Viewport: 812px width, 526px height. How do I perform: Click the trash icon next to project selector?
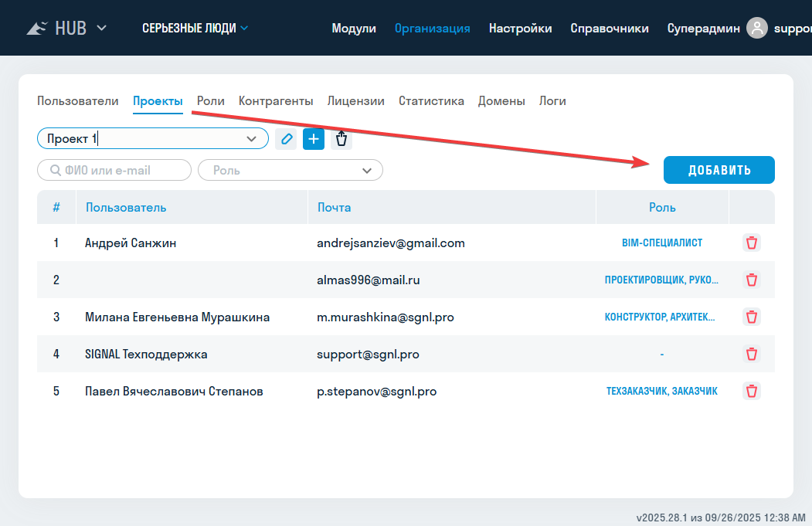[341, 139]
